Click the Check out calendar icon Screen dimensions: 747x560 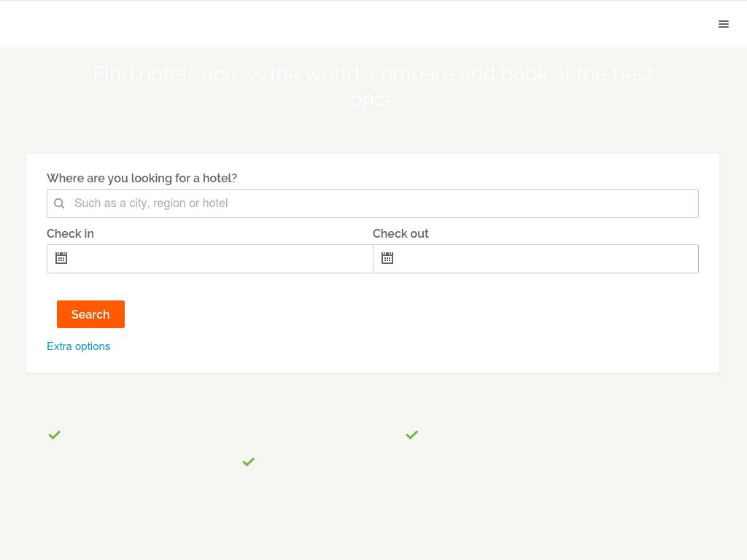(387, 258)
